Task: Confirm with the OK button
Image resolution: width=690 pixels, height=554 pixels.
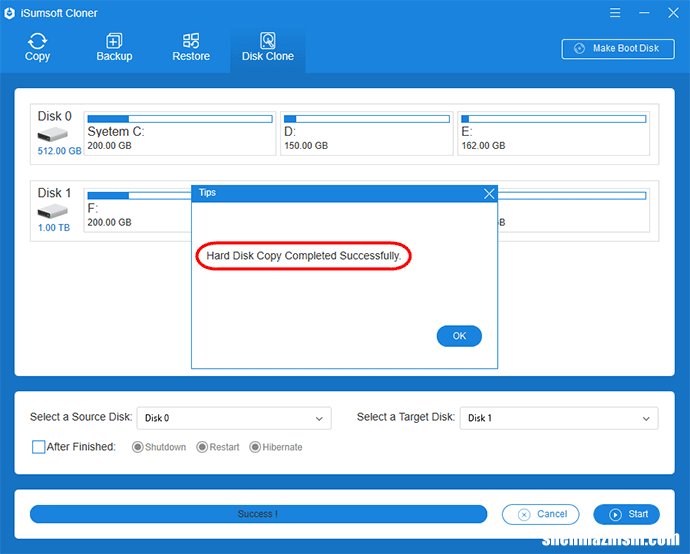Action: (459, 336)
